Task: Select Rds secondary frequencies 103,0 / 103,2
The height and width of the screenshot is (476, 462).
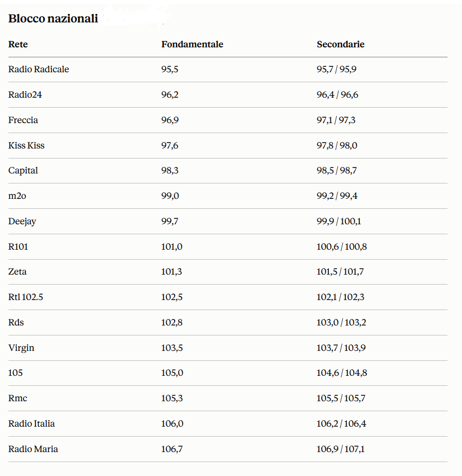Action: [341, 322]
